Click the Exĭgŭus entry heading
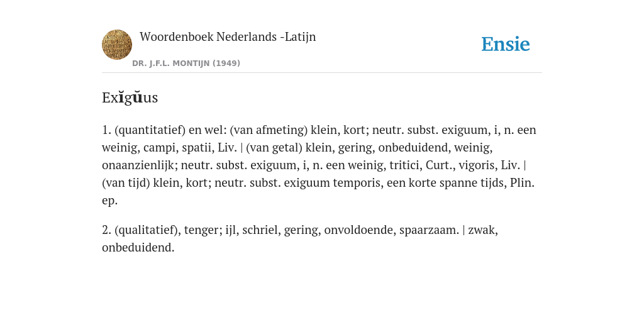The height and width of the screenshot is (322, 644). click(x=130, y=97)
